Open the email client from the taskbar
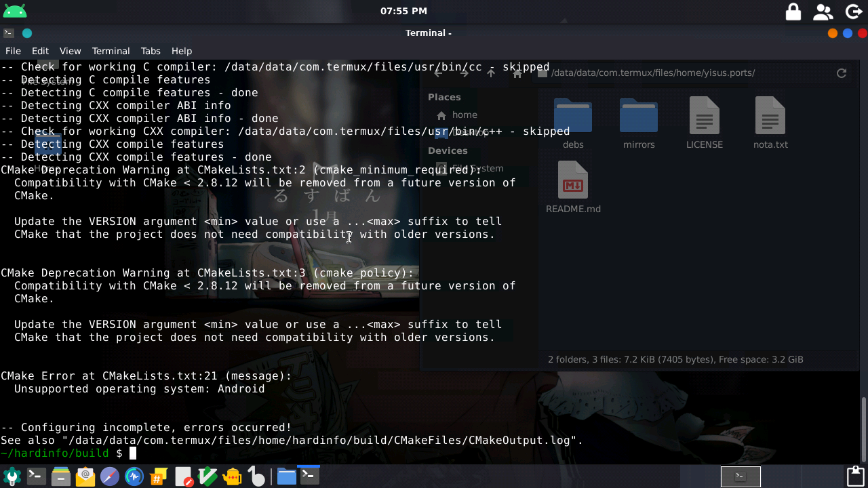The width and height of the screenshot is (868, 488). 85,476
